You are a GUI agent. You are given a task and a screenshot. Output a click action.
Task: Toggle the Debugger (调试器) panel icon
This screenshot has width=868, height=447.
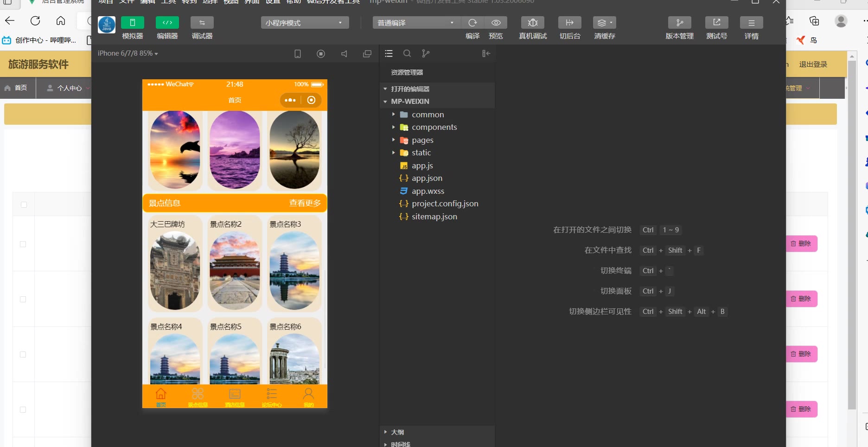[202, 23]
